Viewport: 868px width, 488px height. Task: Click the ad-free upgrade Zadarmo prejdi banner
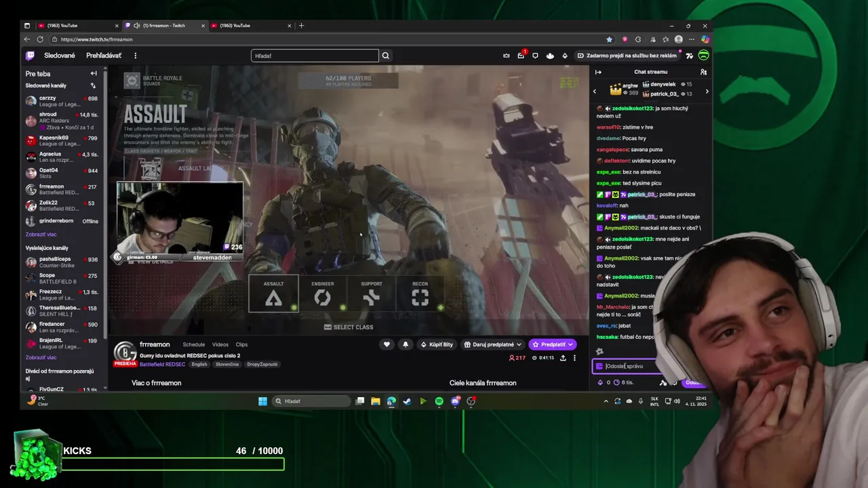627,56
